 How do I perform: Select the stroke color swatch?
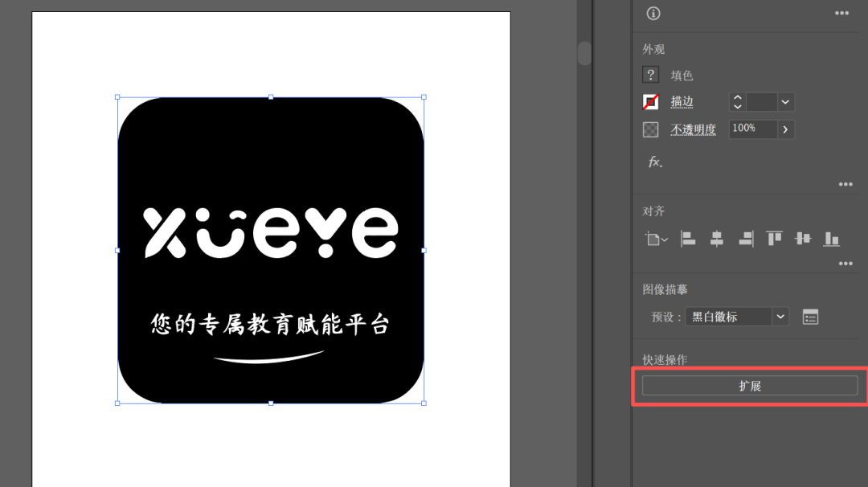[650, 102]
